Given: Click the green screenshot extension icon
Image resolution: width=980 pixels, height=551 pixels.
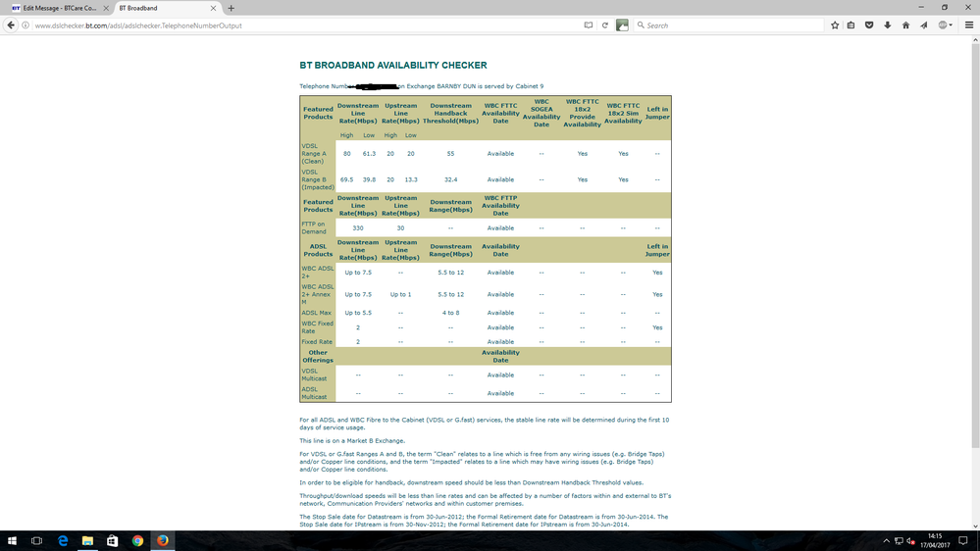Looking at the screenshot, I should point(622,25).
